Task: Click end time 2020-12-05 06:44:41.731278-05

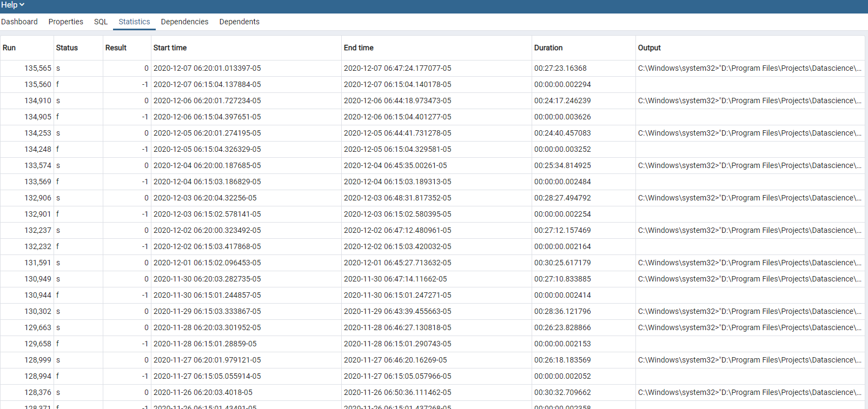Action: [397, 133]
